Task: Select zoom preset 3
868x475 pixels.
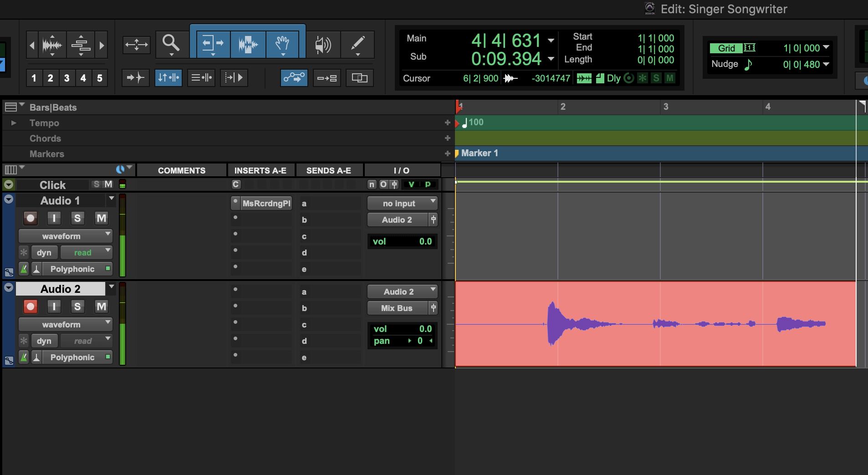Action: [66, 78]
